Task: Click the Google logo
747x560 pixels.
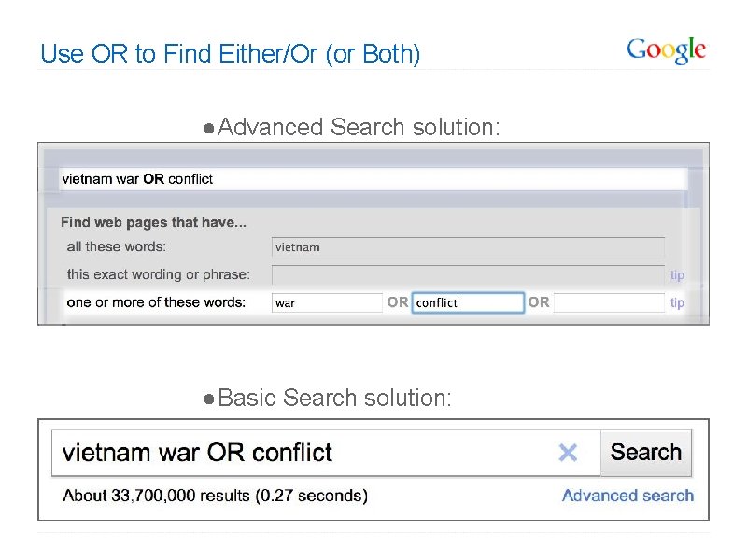Action: point(666,50)
